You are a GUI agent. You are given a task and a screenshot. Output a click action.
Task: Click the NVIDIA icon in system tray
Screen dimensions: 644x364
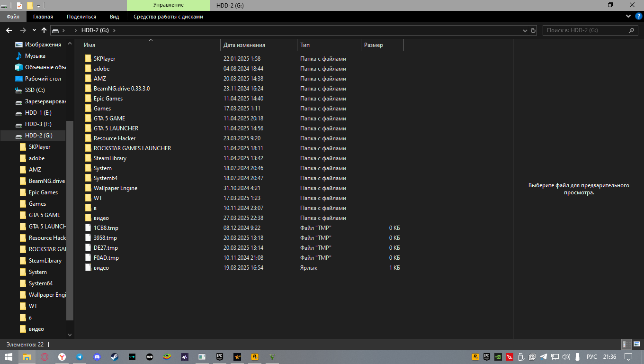pyautogui.click(x=498, y=357)
